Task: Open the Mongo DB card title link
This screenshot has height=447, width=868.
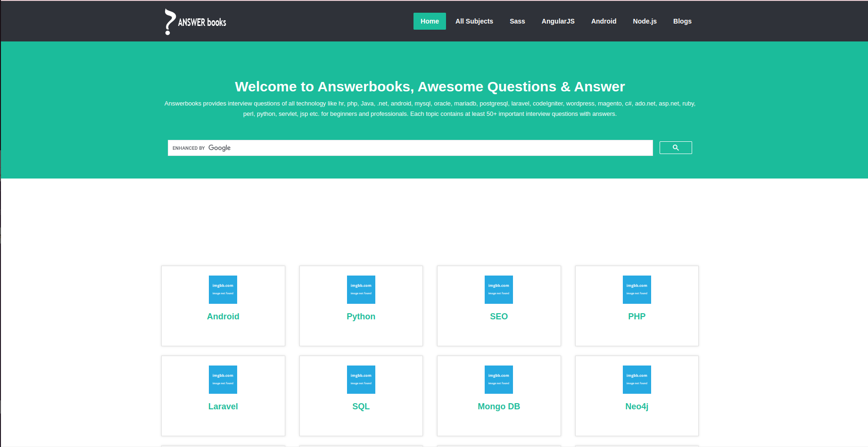Action: click(498, 406)
